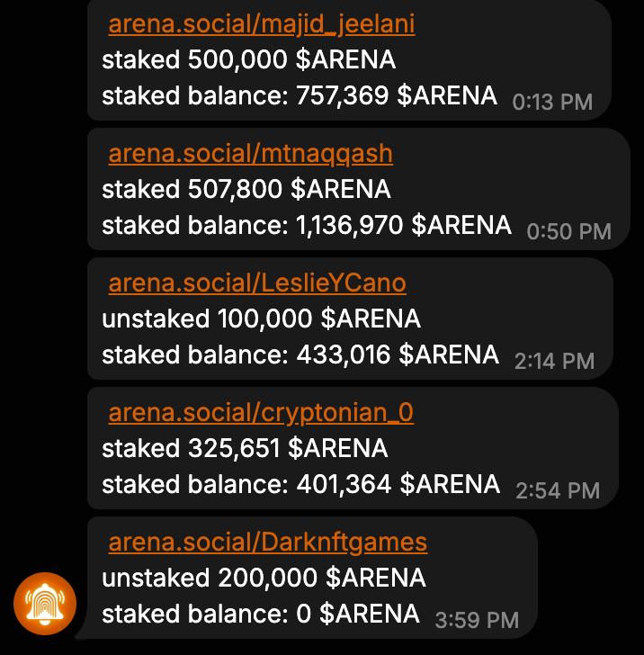Viewport: 644px width, 655px height.
Task: Open the arena.social/mtnaqqash link
Action: (250, 154)
